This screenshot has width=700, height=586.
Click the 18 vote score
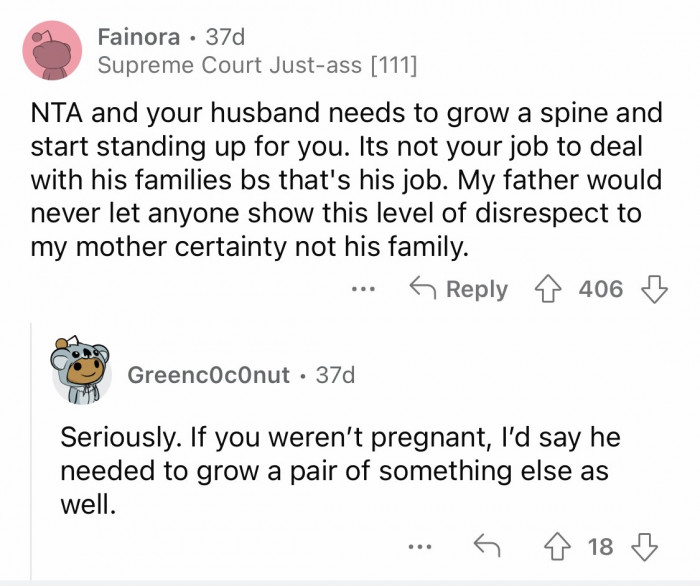click(600, 546)
